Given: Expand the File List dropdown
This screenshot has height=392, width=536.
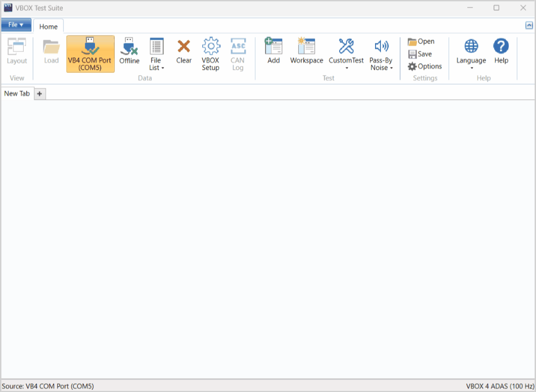Looking at the screenshot, I should (157, 54).
